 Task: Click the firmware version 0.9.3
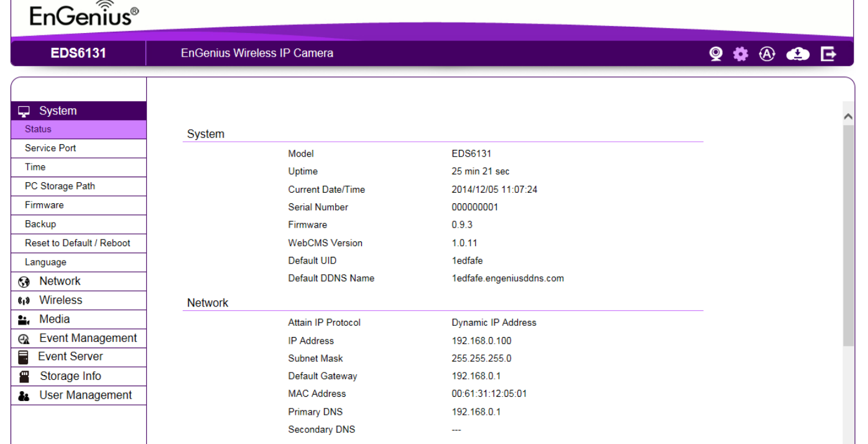click(462, 225)
